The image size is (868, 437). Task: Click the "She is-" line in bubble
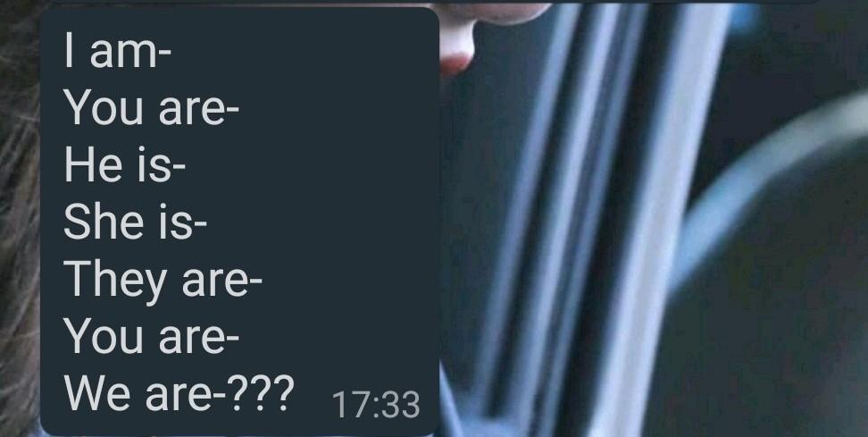[135, 223]
